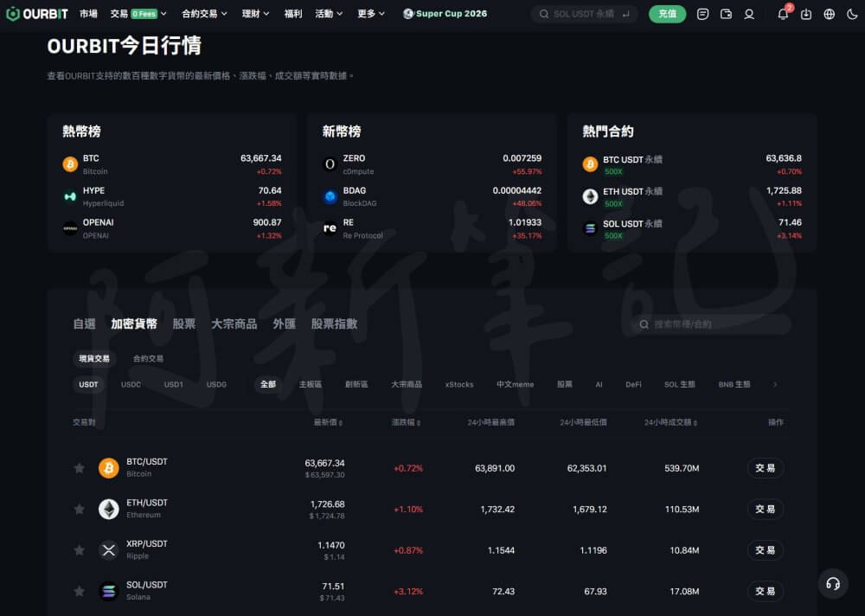
Task: Click the Super Cup 2026 link
Action: click(445, 14)
